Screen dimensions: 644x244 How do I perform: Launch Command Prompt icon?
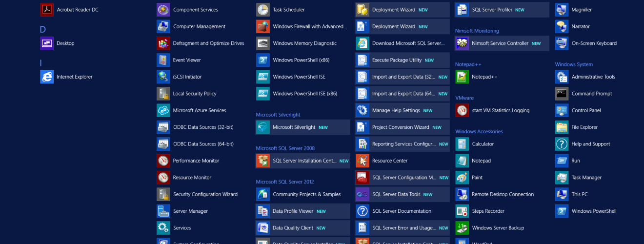[562, 94]
